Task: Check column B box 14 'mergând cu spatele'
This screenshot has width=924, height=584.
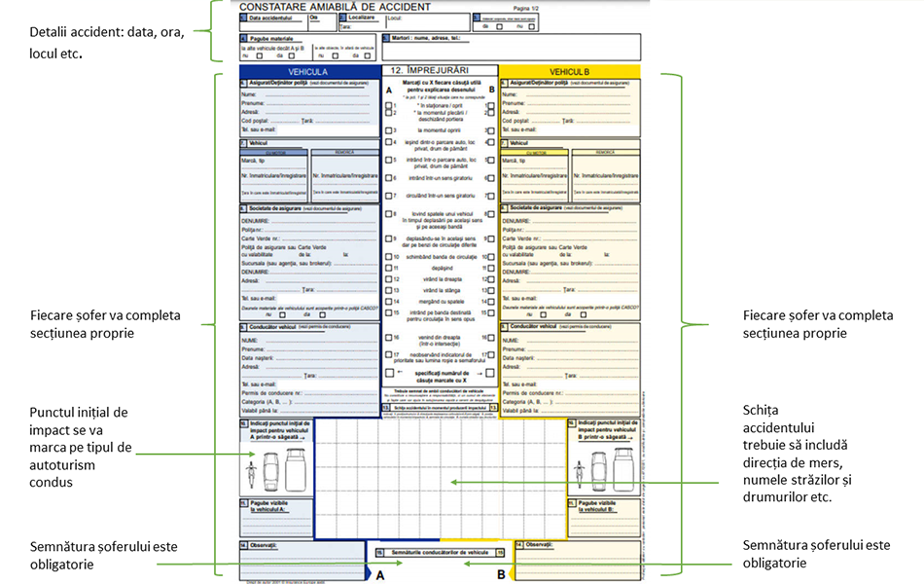Action: 491,302
